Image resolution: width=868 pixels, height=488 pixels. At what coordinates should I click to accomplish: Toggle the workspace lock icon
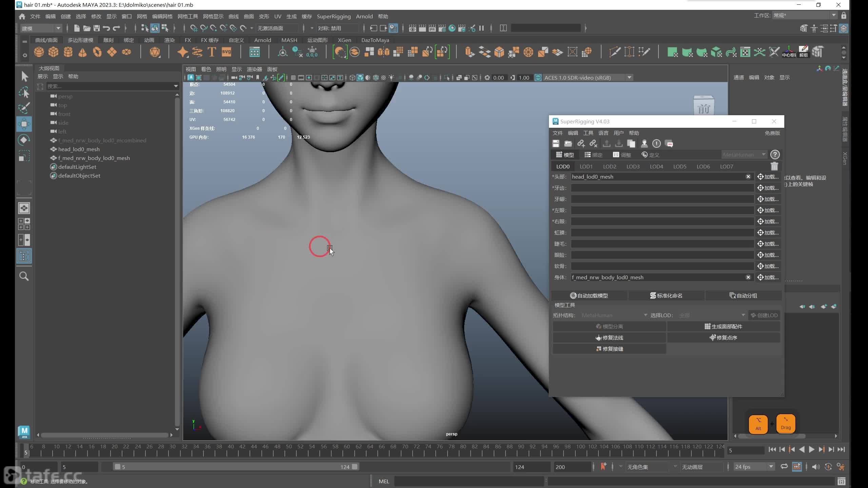[844, 16]
